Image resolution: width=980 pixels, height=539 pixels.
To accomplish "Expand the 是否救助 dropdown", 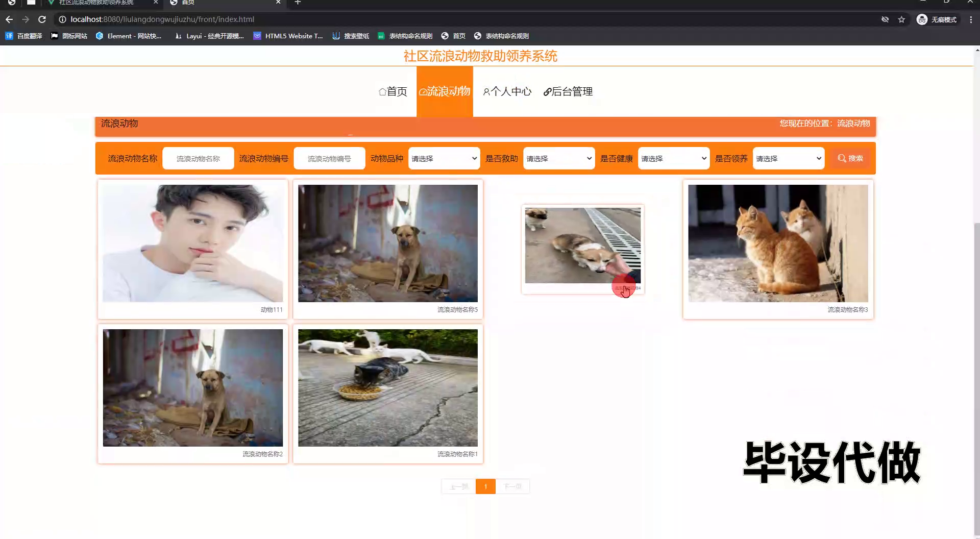I will pyautogui.click(x=559, y=158).
